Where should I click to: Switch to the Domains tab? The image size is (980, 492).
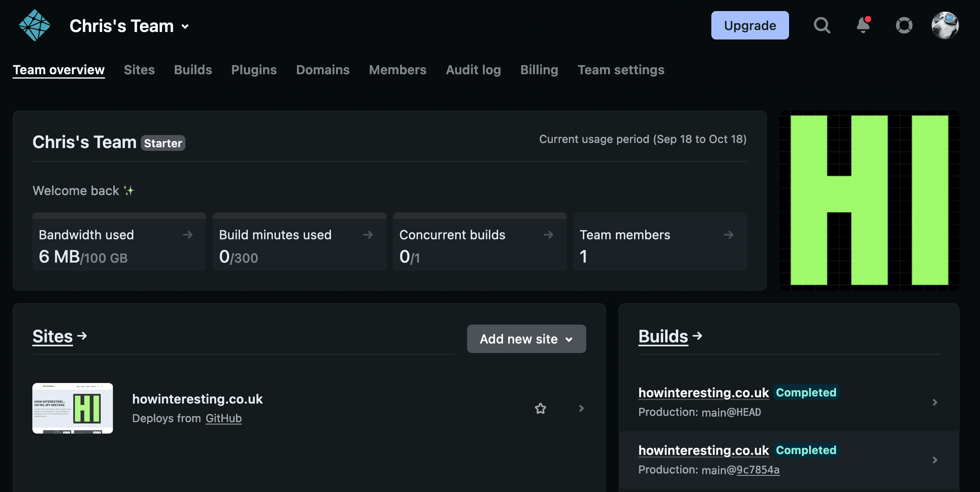pos(323,70)
